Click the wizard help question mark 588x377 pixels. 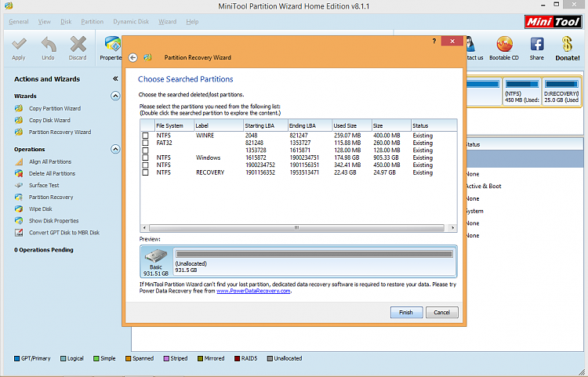tap(434, 41)
